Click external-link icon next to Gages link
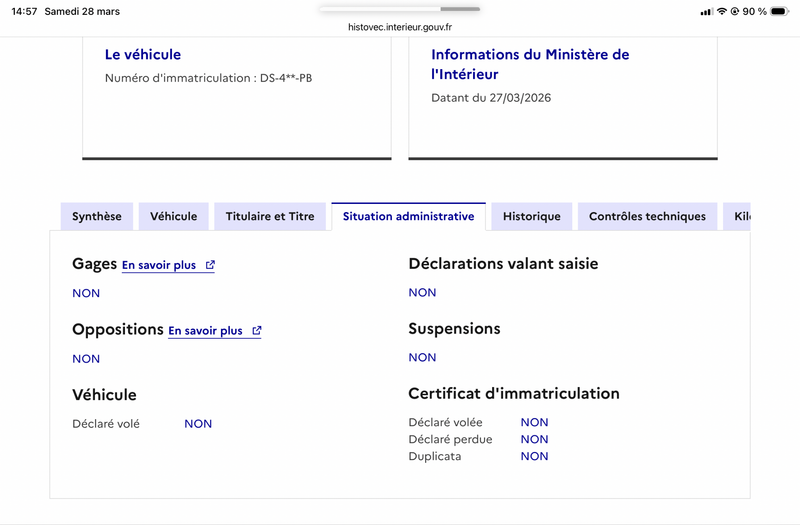 point(210,265)
